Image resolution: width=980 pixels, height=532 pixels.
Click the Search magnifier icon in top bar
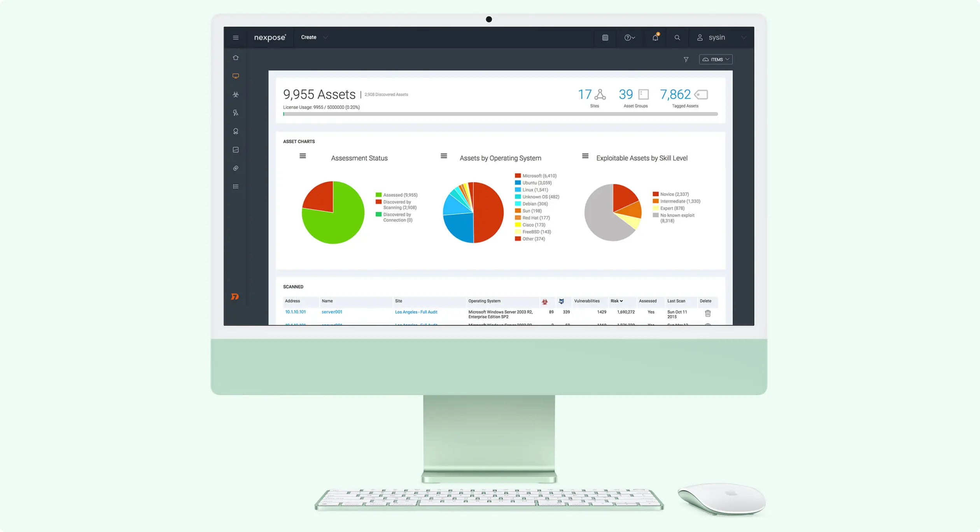click(677, 37)
